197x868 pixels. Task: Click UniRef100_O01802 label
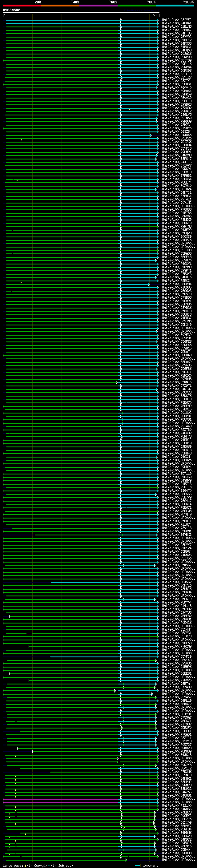pos(177,413)
